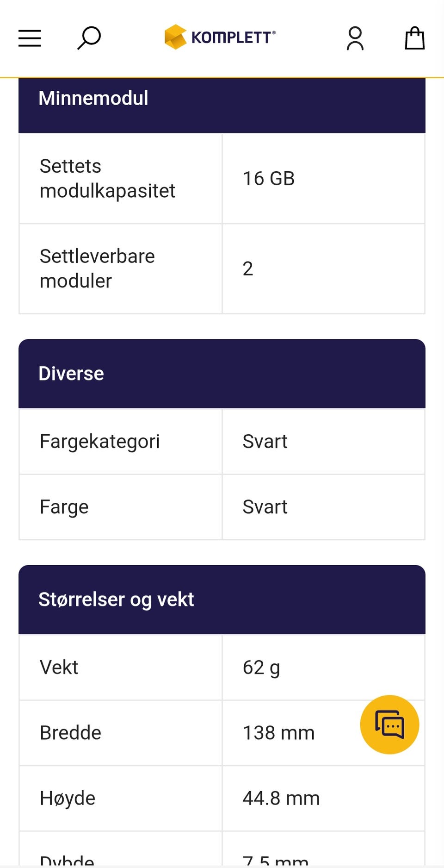Go to Komplett homepage via logo
Screen dimensions: 444x868
[220, 37]
